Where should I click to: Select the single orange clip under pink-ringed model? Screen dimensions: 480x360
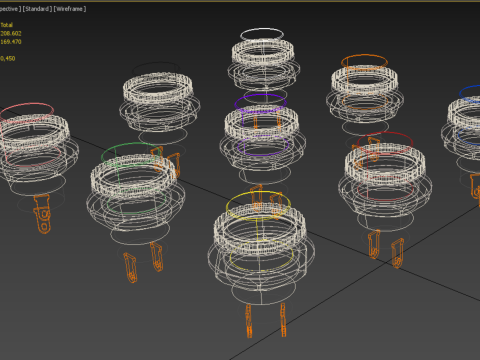43,214
